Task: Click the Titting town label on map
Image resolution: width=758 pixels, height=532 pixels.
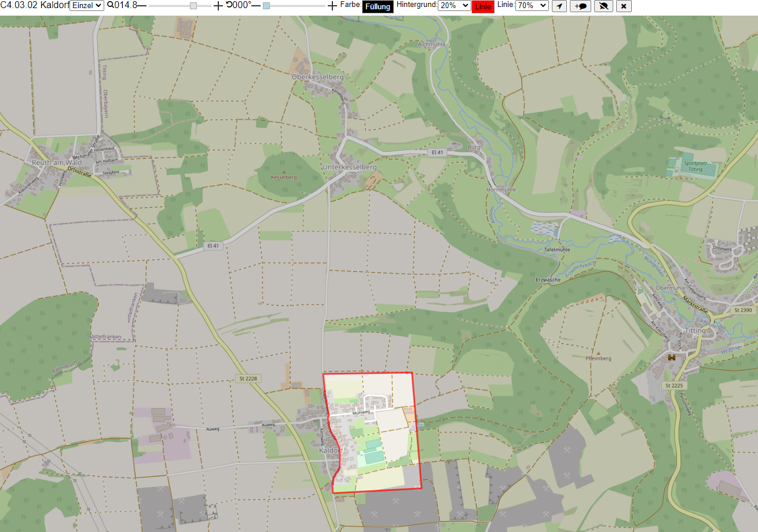Action: point(695,331)
